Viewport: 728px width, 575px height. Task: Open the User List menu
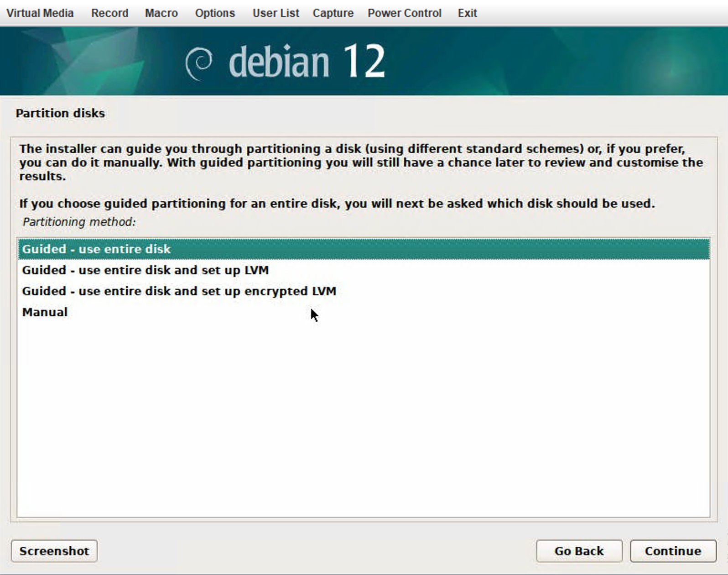tap(276, 13)
